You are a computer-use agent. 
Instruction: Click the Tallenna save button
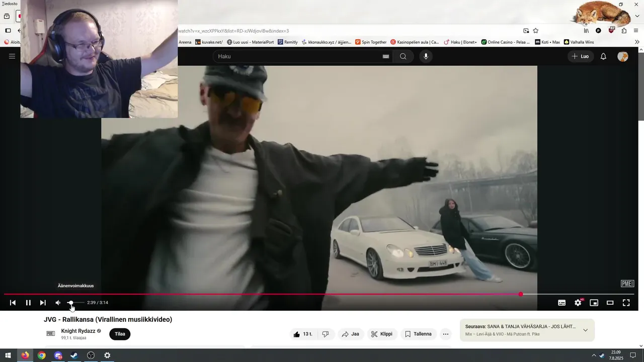pyautogui.click(x=418, y=334)
